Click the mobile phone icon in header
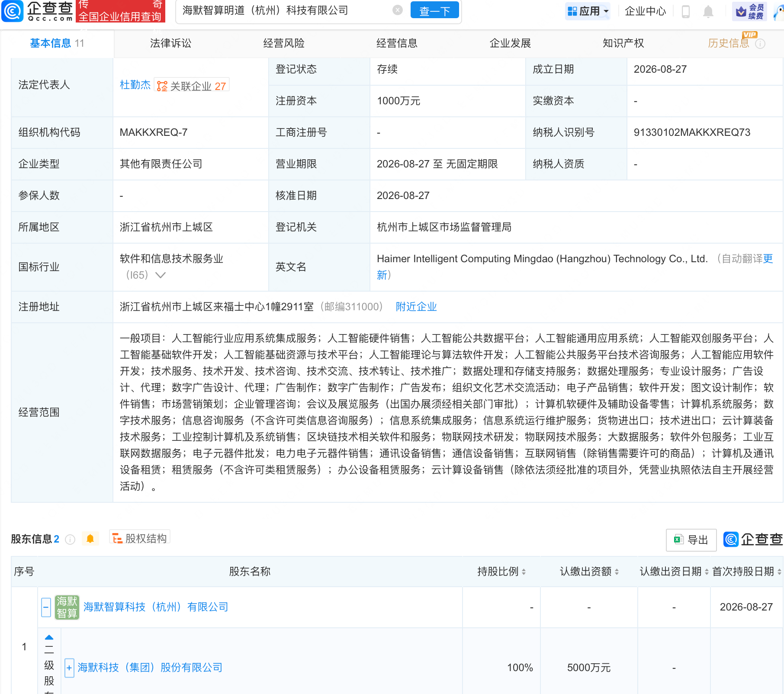This screenshot has height=694, width=784. (686, 11)
